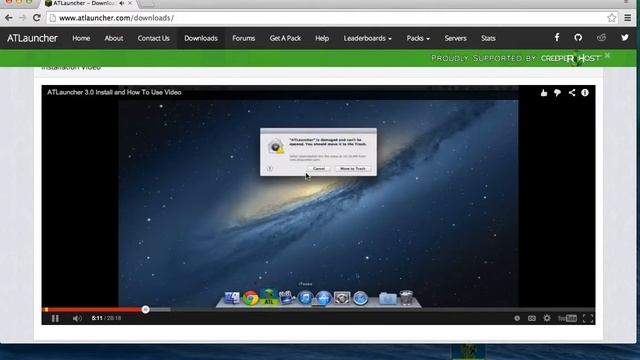Open the About nav item
Screen dimensions: 640x360
point(113,38)
